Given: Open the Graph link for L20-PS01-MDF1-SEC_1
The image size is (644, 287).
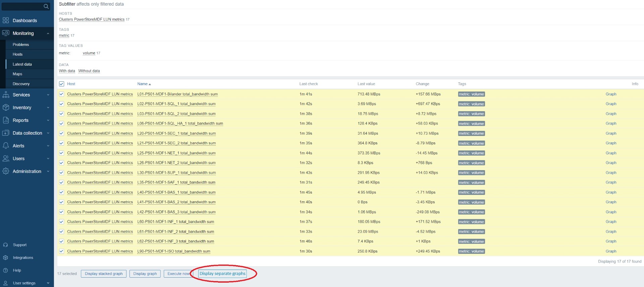Looking at the screenshot, I should tap(611, 133).
